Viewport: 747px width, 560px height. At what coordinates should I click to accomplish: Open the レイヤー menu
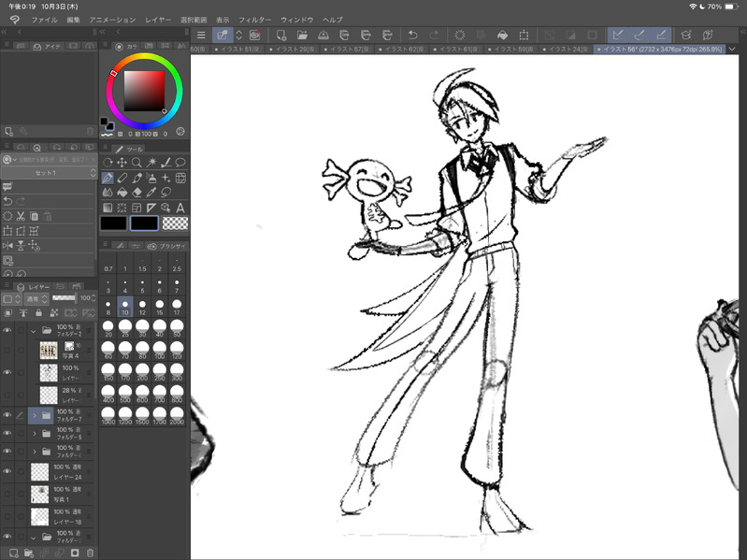click(158, 20)
